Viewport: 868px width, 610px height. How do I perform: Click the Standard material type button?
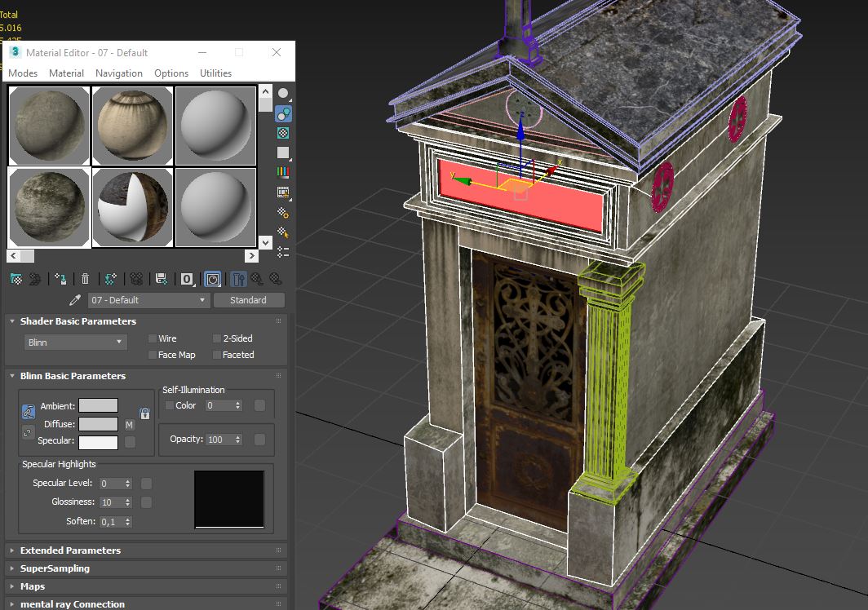tap(248, 300)
